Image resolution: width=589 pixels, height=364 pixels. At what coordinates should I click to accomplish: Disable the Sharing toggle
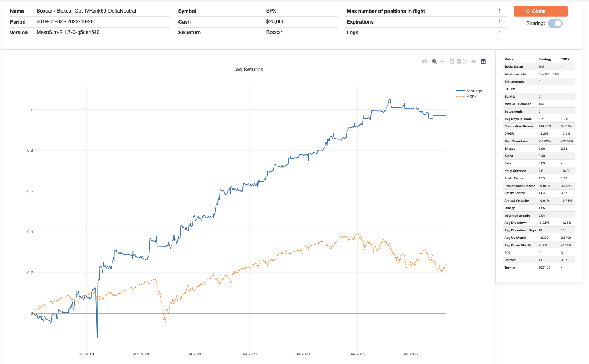click(x=555, y=23)
